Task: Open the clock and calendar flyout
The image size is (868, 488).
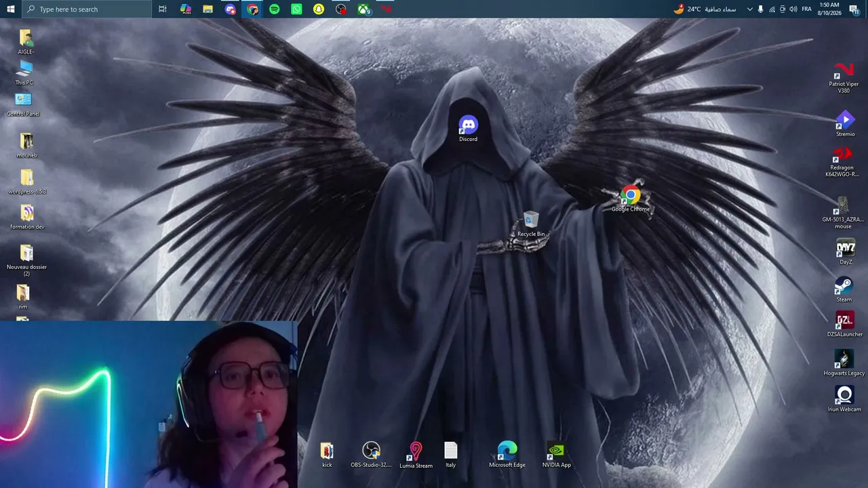Action: (829, 9)
